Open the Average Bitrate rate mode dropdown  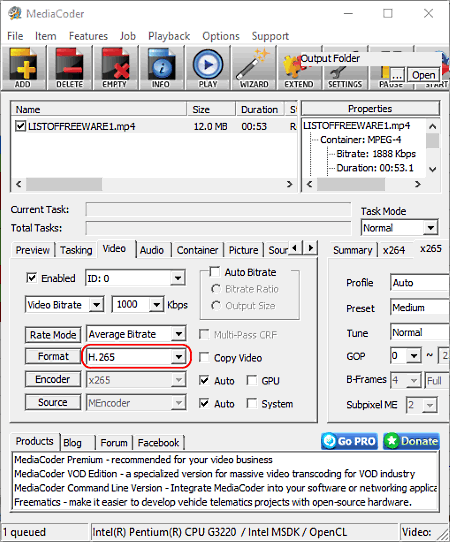(x=136, y=334)
